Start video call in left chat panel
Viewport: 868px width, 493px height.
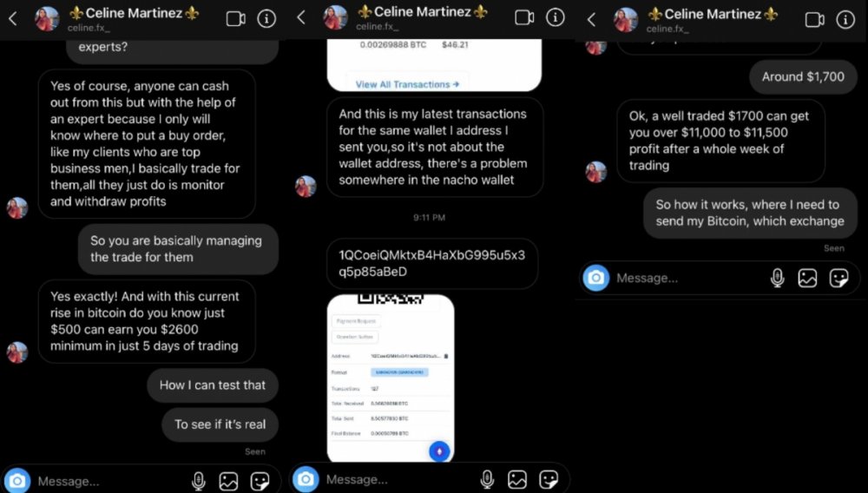[236, 19]
